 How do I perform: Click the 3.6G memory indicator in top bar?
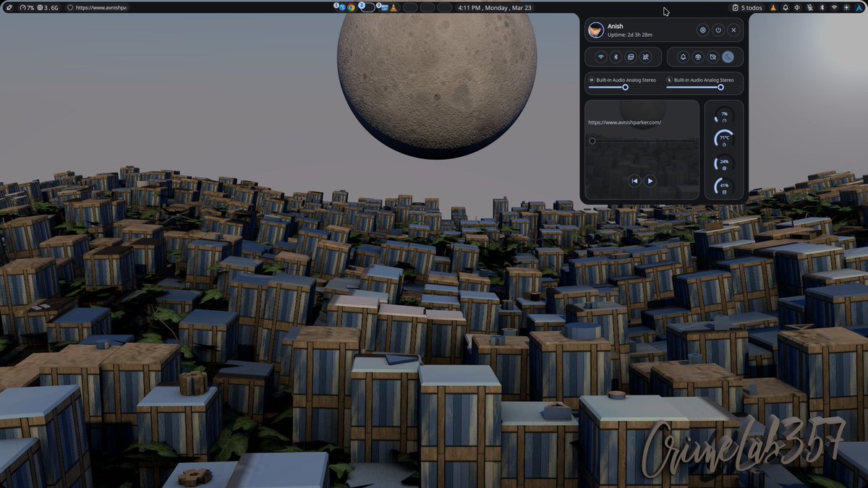point(48,7)
